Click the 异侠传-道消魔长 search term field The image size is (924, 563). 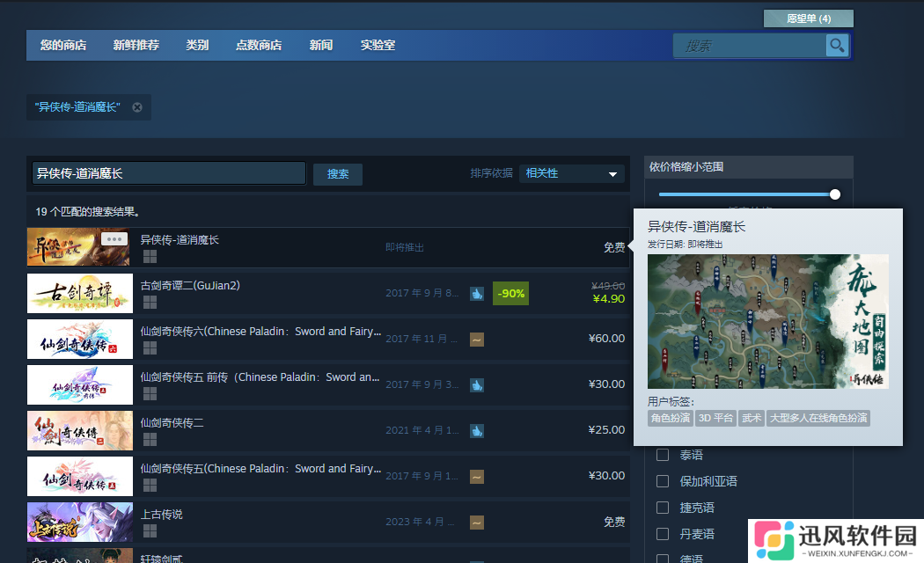(x=169, y=173)
